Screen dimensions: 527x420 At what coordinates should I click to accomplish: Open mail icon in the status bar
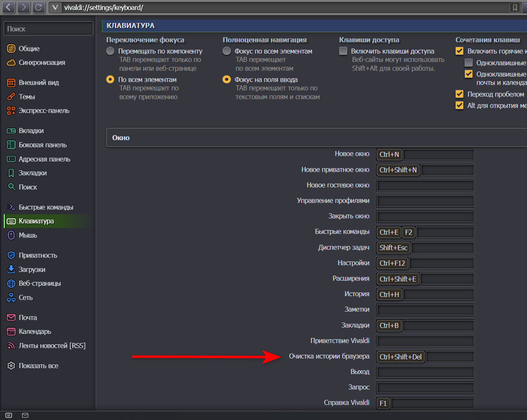pyautogui.click(x=25, y=415)
